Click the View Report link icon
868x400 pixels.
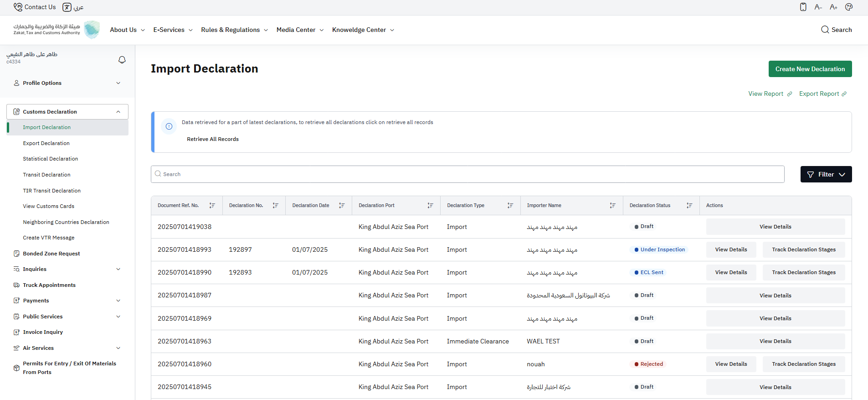tap(790, 94)
